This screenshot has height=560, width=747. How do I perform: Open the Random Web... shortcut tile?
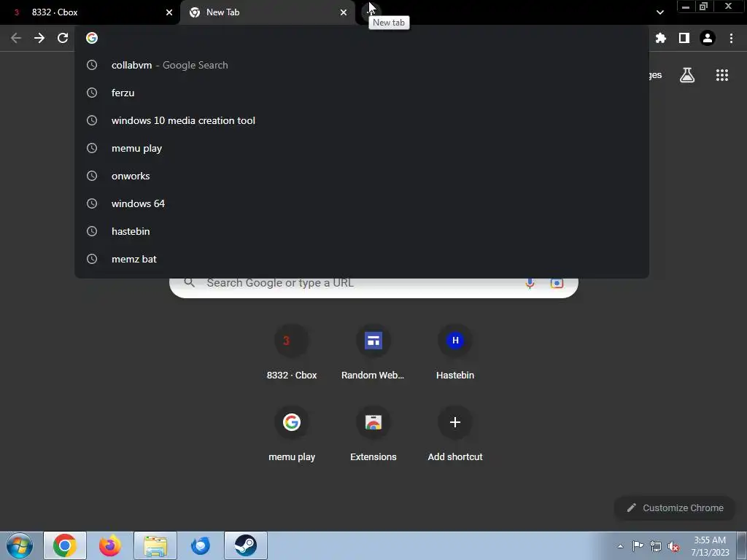[373, 353]
